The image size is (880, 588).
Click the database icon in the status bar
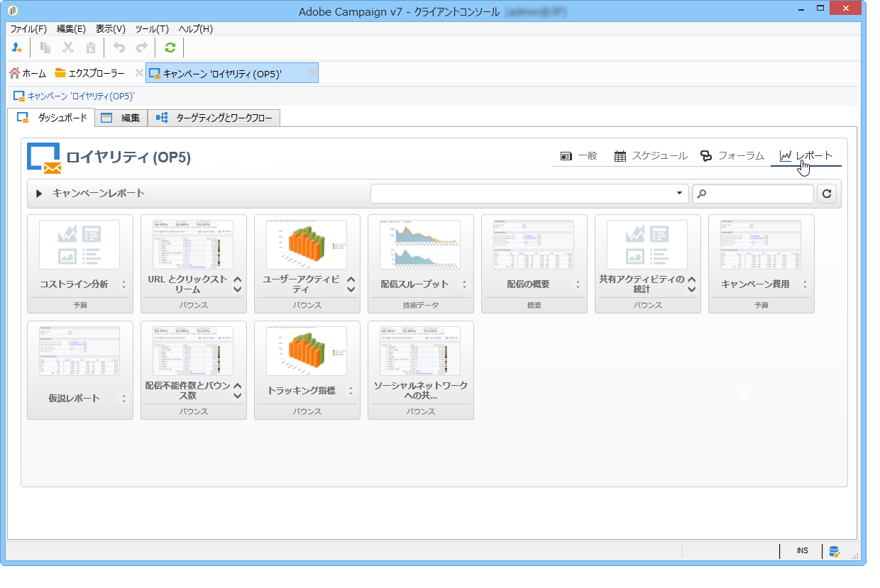pos(835,551)
